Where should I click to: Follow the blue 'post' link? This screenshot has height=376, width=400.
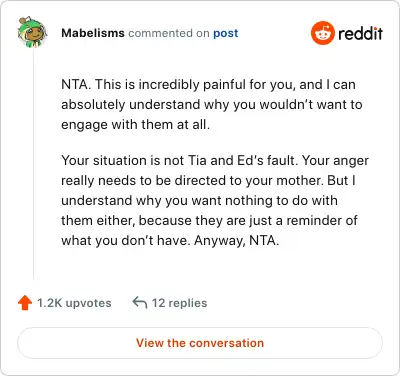pos(226,33)
